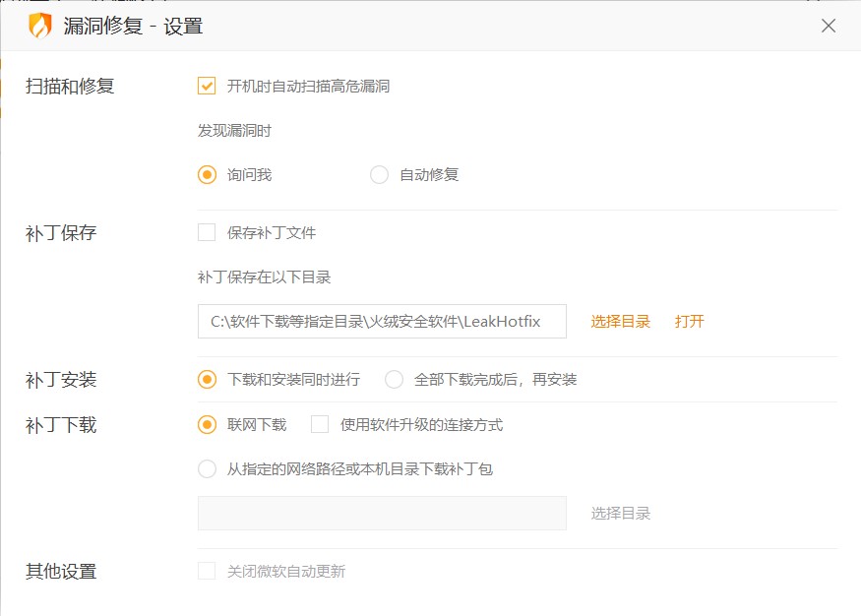Choose 全部下载完成后，再安装 radio option
This screenshot has width=861, height=616.
(x=394, y=379)
